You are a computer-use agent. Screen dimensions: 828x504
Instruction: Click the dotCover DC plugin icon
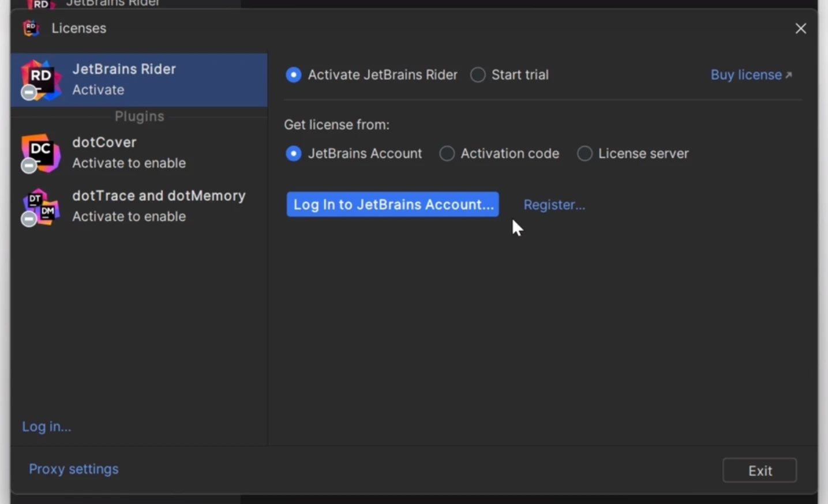pyautogui.click(x=40, y=153)
